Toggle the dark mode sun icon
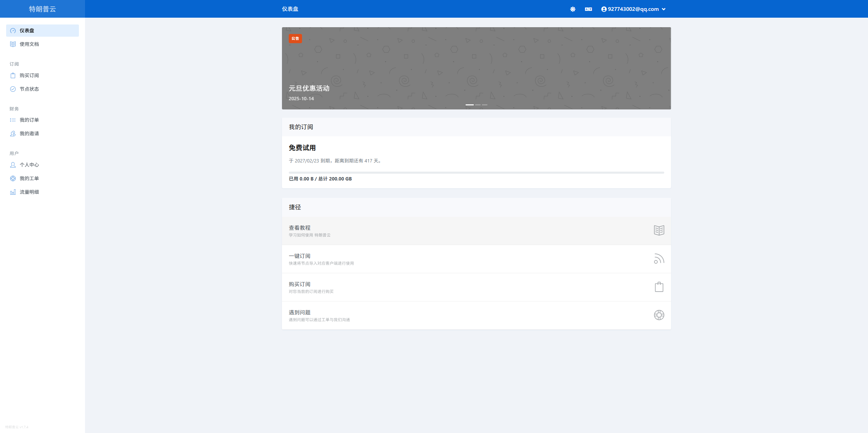This screenshot has width=868, height=433. 573,9
